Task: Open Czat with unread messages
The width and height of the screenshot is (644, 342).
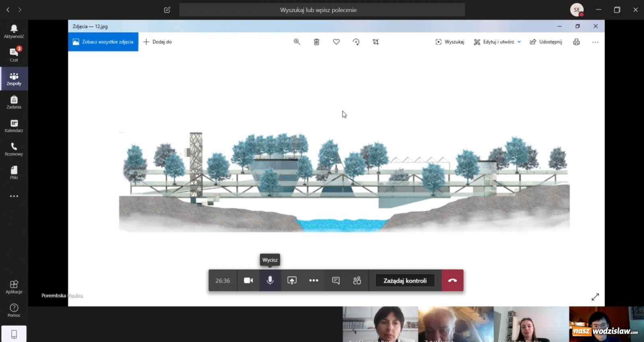Action: 14,54
